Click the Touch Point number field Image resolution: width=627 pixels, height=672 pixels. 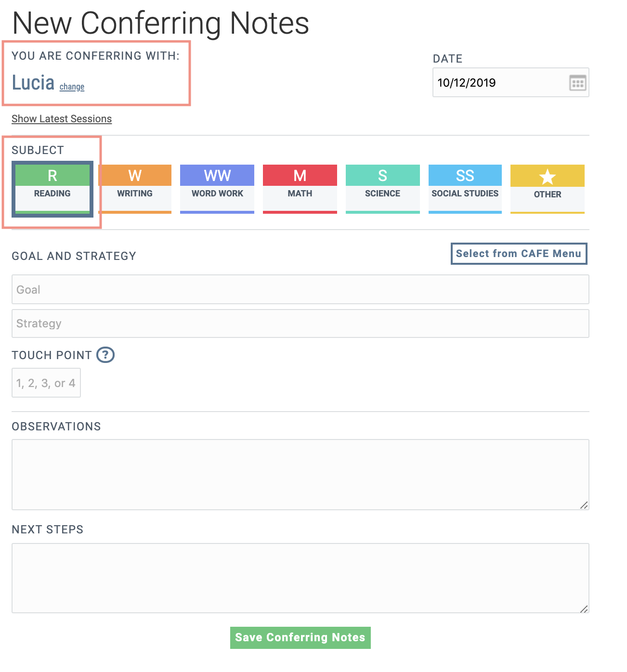tap(46, 383)
